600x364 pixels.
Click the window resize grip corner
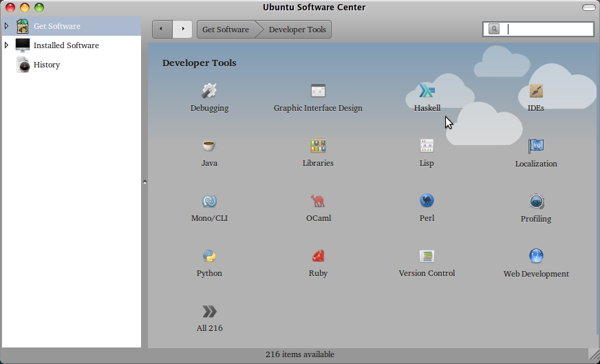point(594,354)
